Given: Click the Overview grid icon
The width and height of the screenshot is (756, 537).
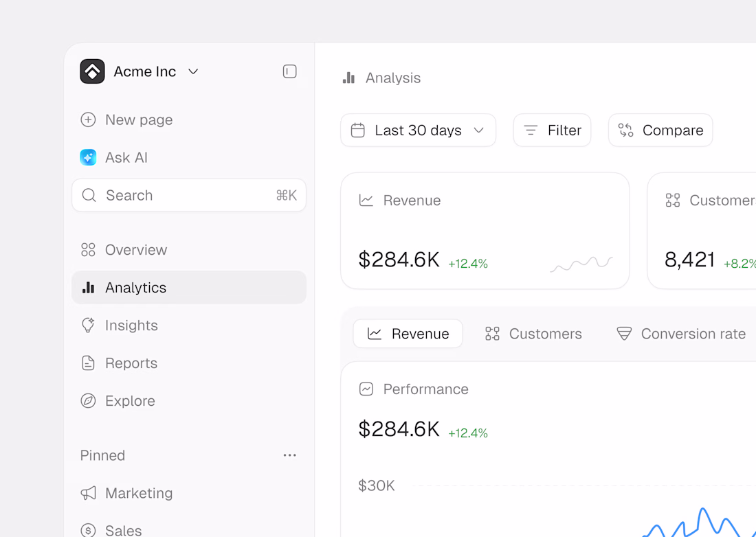Looking at the screenshot, I should pos(88,249).
